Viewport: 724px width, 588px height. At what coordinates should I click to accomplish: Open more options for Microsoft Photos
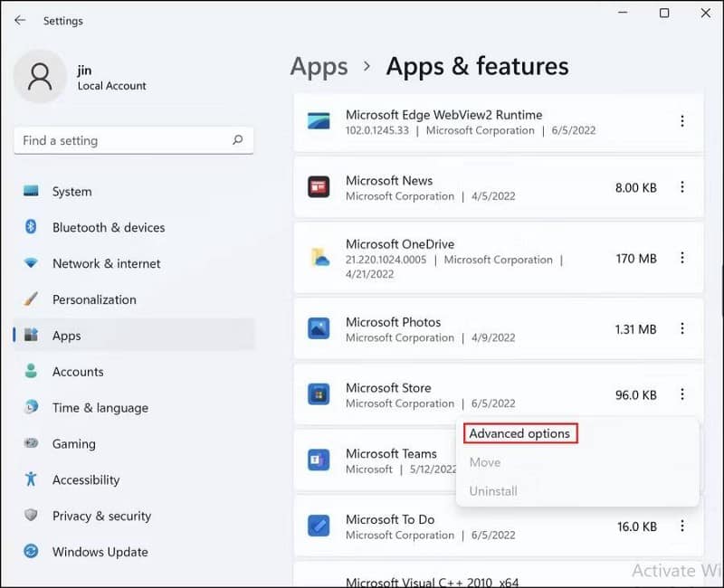pyautogui.click(x=682, y=328)
